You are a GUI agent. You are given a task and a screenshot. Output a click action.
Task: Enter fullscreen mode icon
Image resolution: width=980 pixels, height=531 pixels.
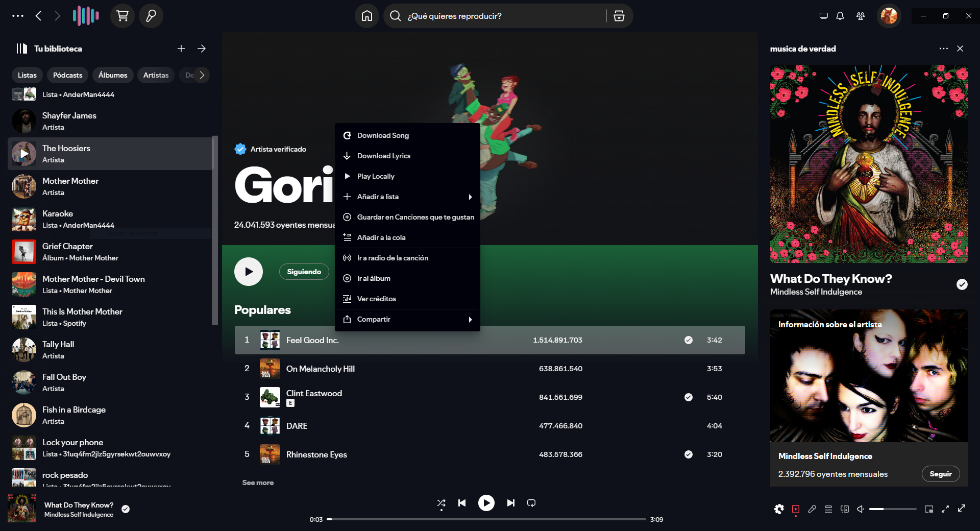point(945,509)
